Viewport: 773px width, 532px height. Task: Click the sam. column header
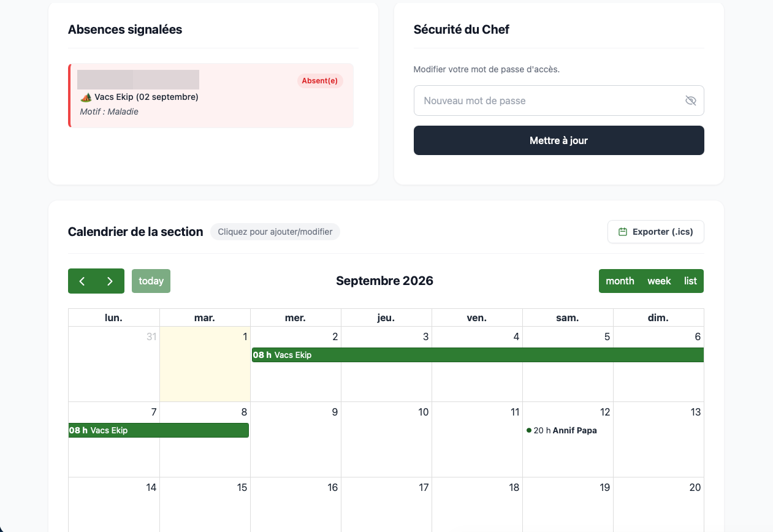coord(568,317)
